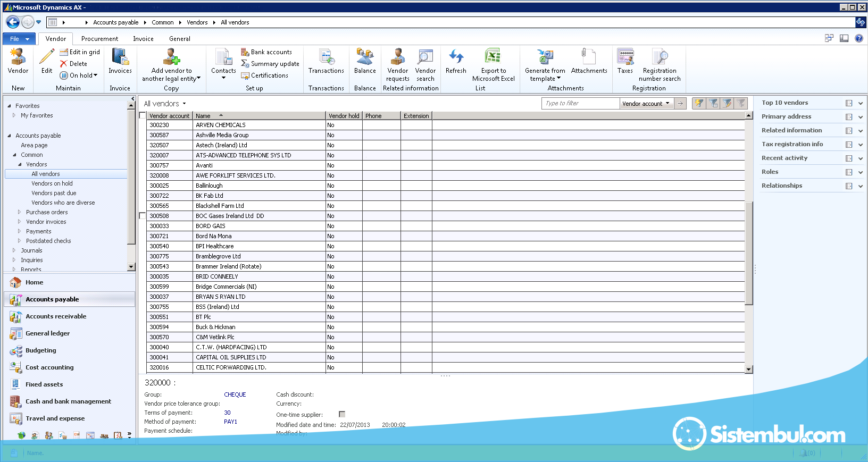Image resolution: width=868 pixels, height=462 pixels.
Task: Open Generate from template dropdown
Action: pyautogui.click(x=545, y=65)
